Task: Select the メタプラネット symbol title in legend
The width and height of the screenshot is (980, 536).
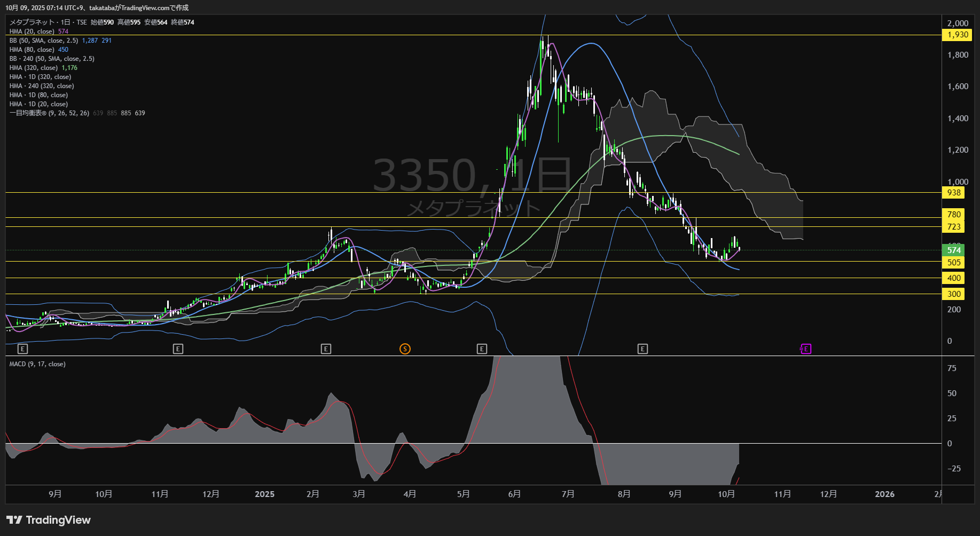Action: pos(32,22)
